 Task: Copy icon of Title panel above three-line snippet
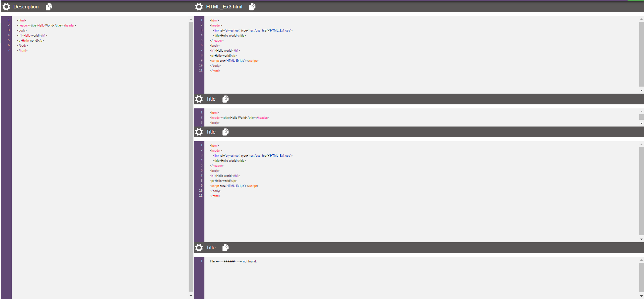coord(226,99)
